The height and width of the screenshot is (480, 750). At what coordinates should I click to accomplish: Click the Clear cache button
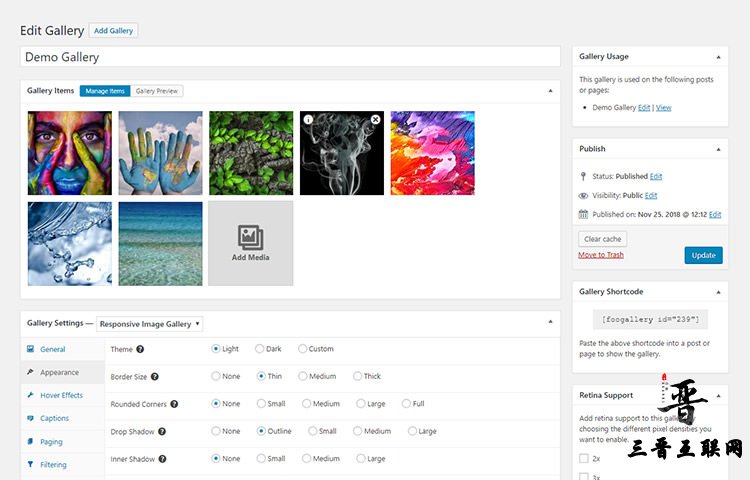click(x=603, y=239)
